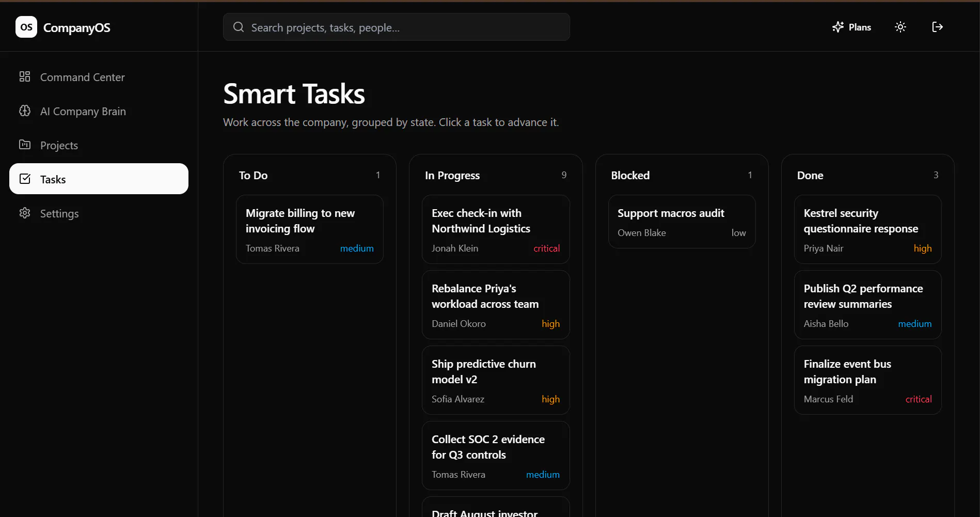Open Command Center page
The width and height of the screenshot is (980, 517).
99,77
